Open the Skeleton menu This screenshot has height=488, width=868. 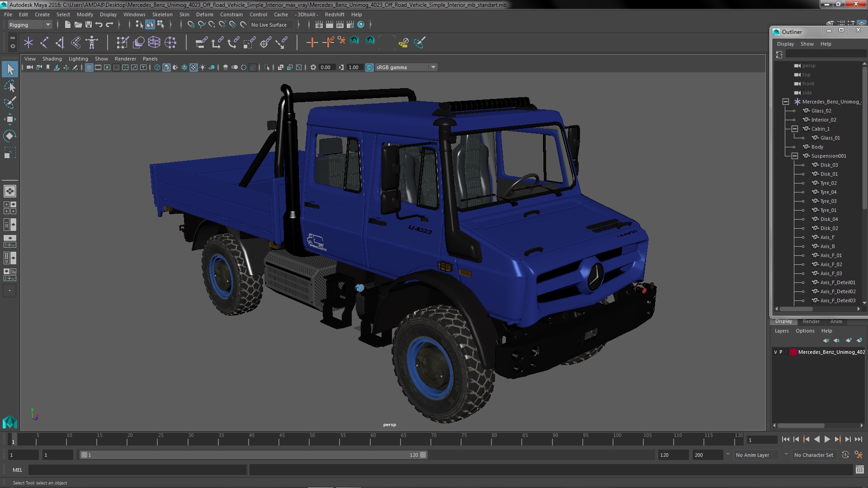(x=162, y=14)
